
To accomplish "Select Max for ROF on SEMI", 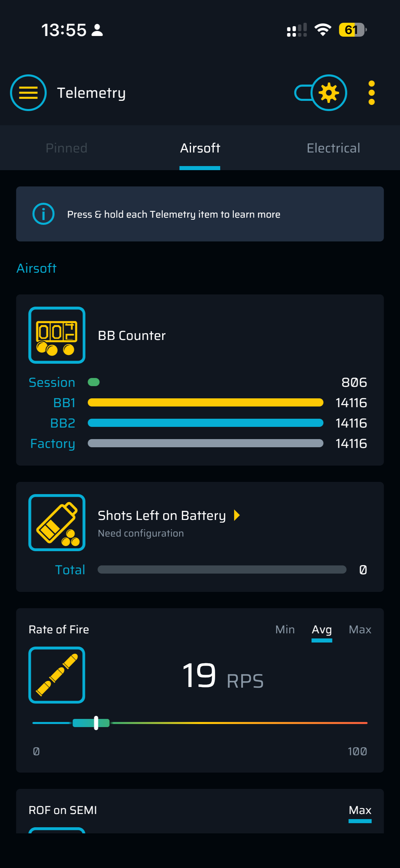I will [x=360, y=810].
